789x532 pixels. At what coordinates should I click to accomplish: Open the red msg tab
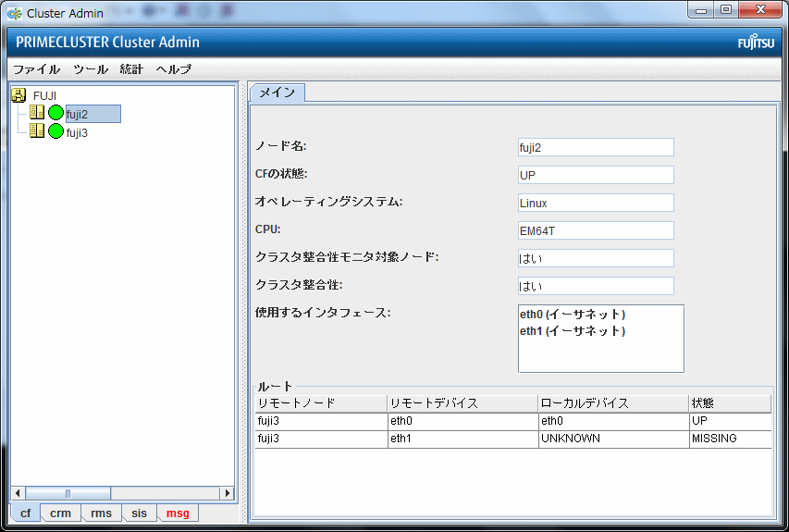click(178, 513)
